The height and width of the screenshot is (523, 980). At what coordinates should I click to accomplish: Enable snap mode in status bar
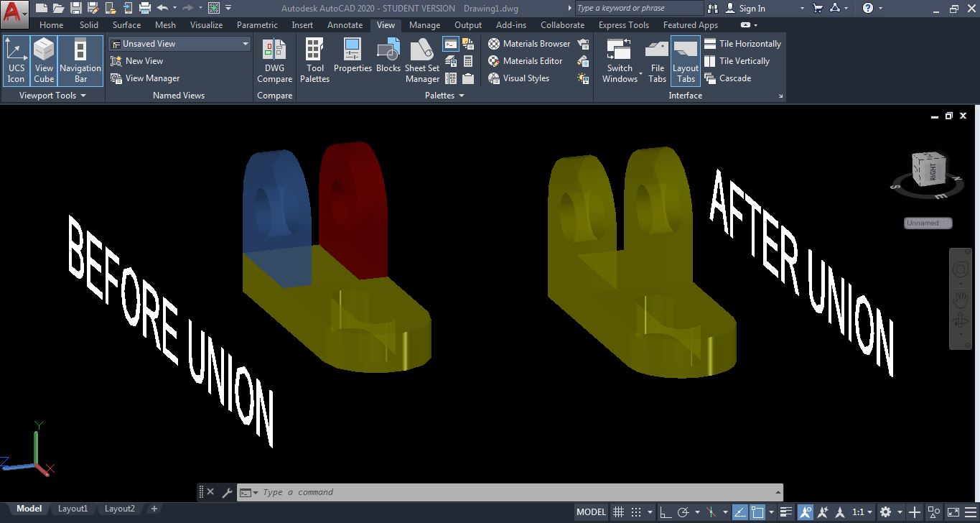click(635, 512)
